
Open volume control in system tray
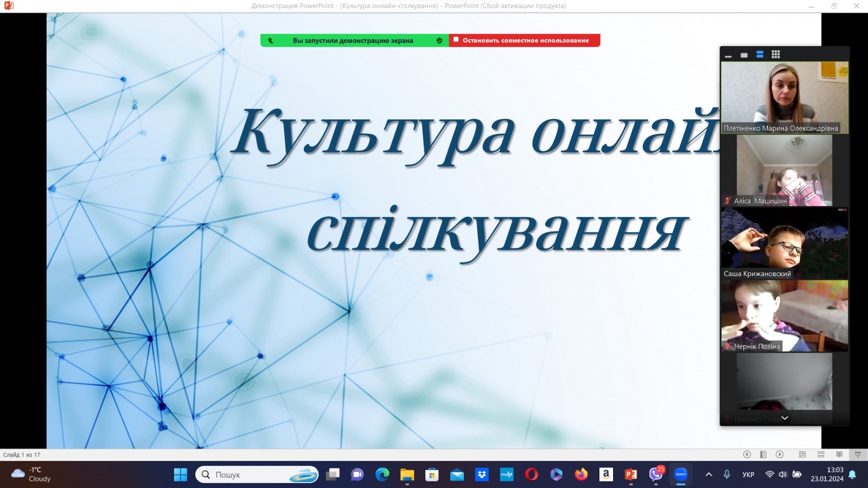click(x=783, y=474)
